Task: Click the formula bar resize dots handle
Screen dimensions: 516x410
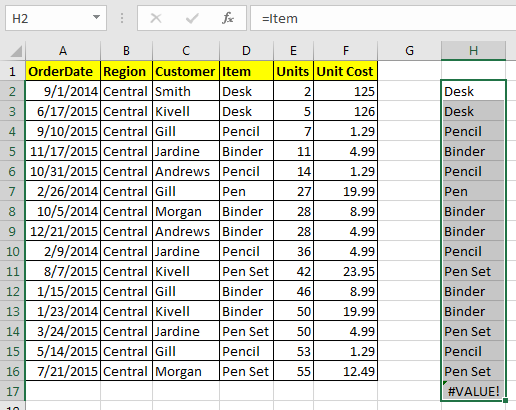Action: pos(122,18)
